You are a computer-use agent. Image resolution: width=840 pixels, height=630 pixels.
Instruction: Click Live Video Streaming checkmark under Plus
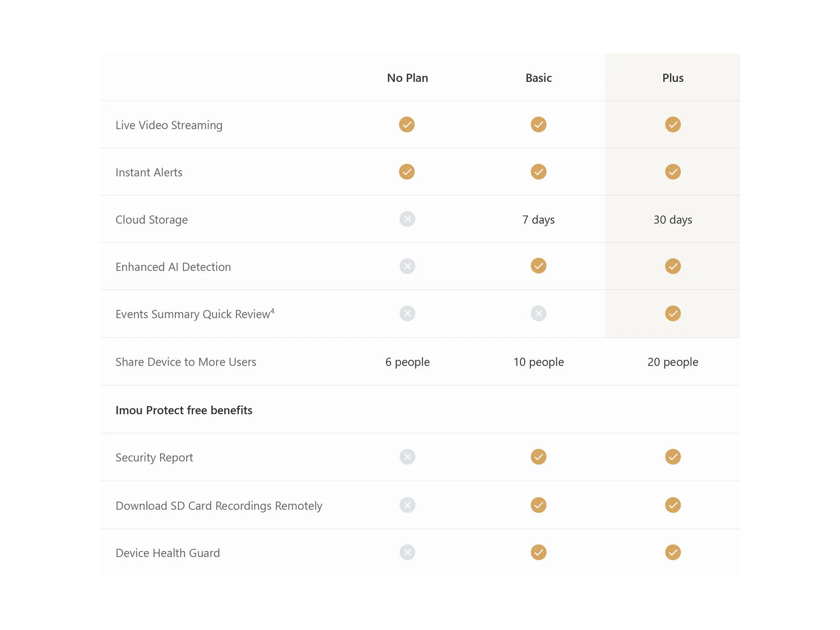click(673, 124)
